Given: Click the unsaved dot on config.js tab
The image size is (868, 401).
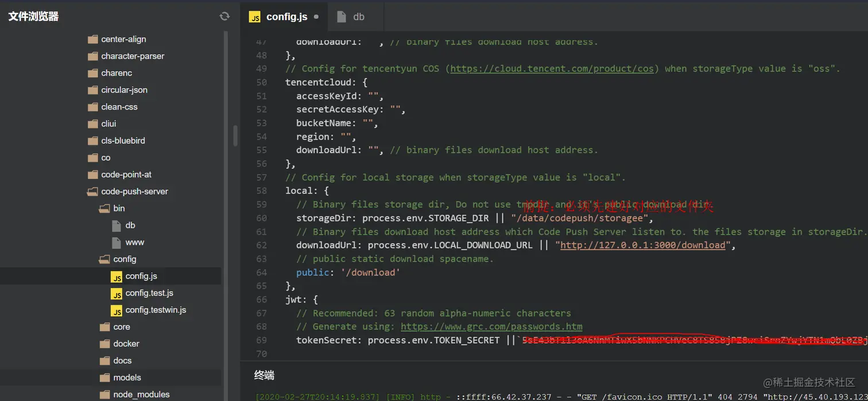Looking at the screenshot, I should 316,17.
